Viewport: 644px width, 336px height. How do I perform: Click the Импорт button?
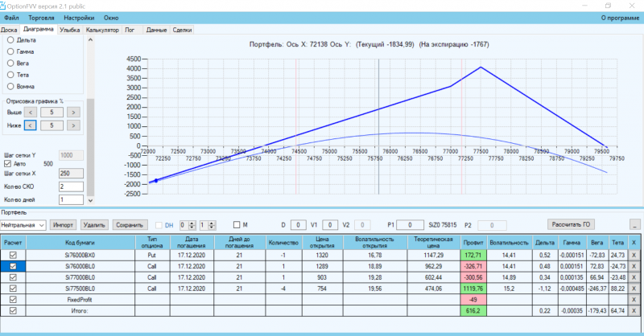click(64, 225)
